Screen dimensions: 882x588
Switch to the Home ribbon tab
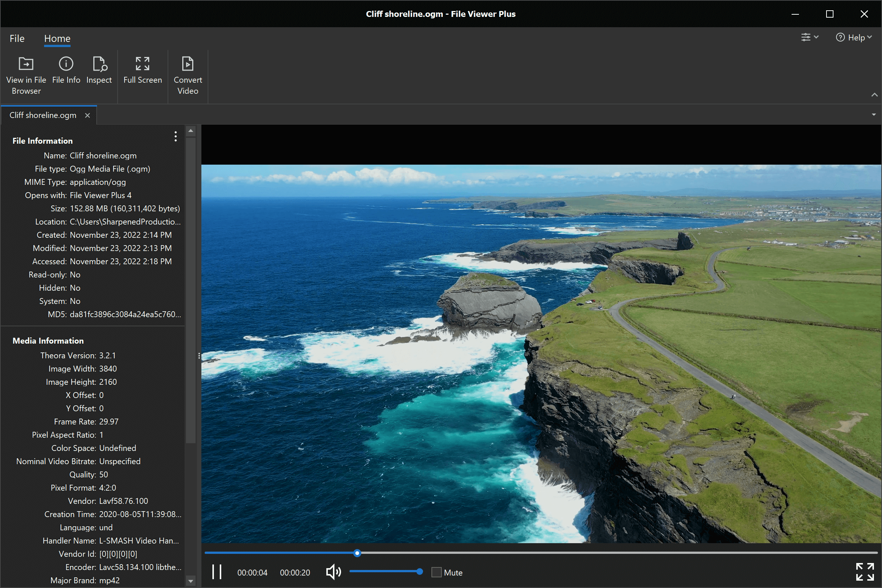(57, 38)
